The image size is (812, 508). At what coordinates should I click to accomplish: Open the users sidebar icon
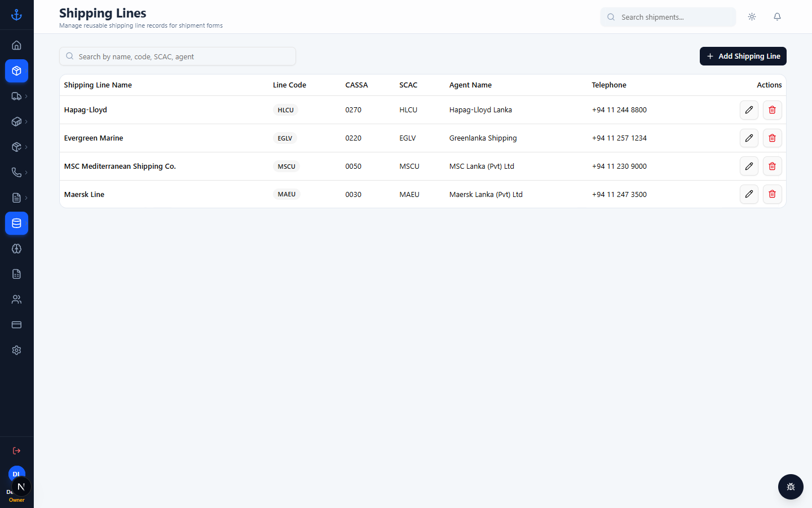(16, 299)
